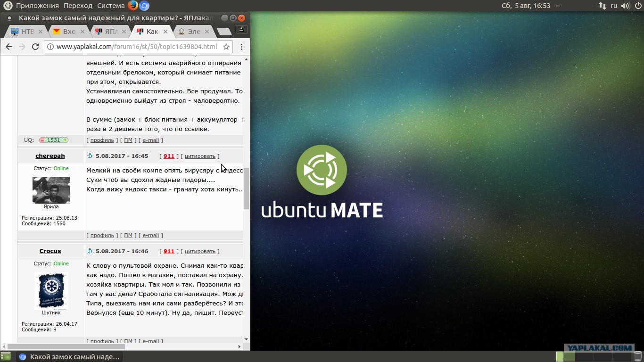Close the ЯПлакалъ tab

(124, 32)
